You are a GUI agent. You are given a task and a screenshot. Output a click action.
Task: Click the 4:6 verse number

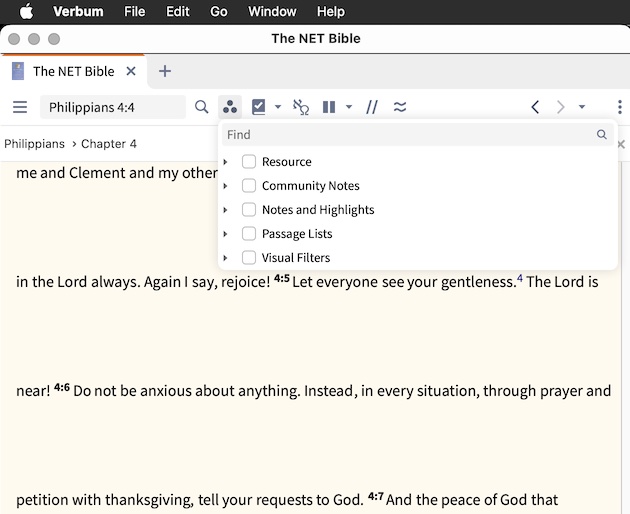tap(62, 387)
